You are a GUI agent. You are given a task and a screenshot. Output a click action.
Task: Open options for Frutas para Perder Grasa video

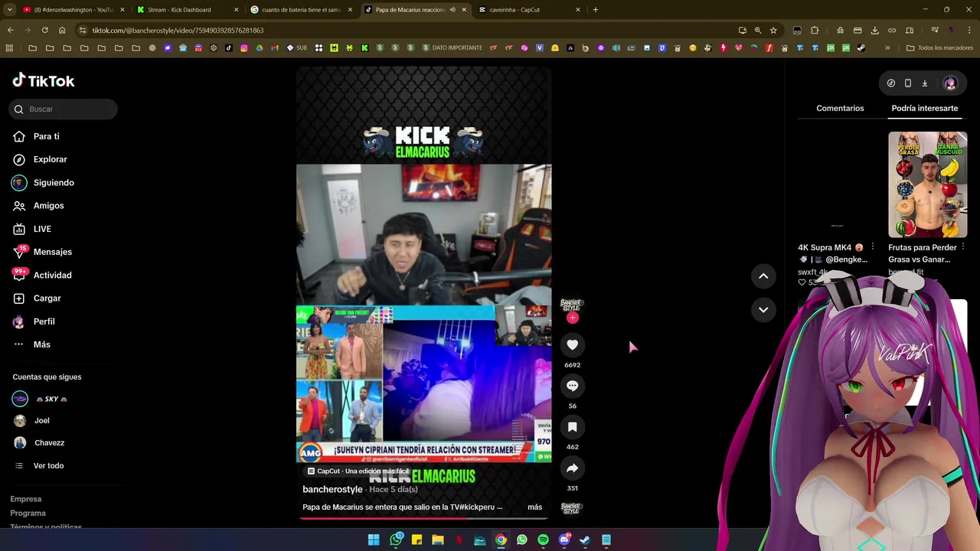pos(962,247)
